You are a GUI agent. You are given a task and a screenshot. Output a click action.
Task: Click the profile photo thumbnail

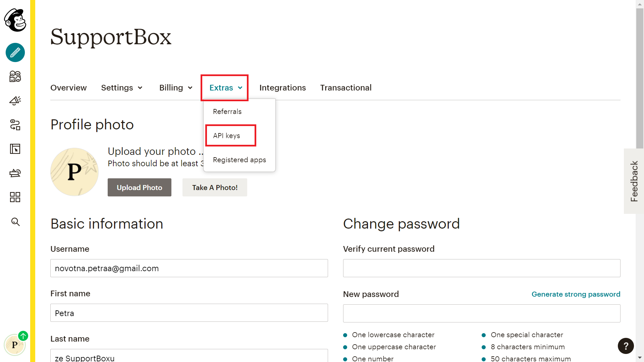click(74, 172)
